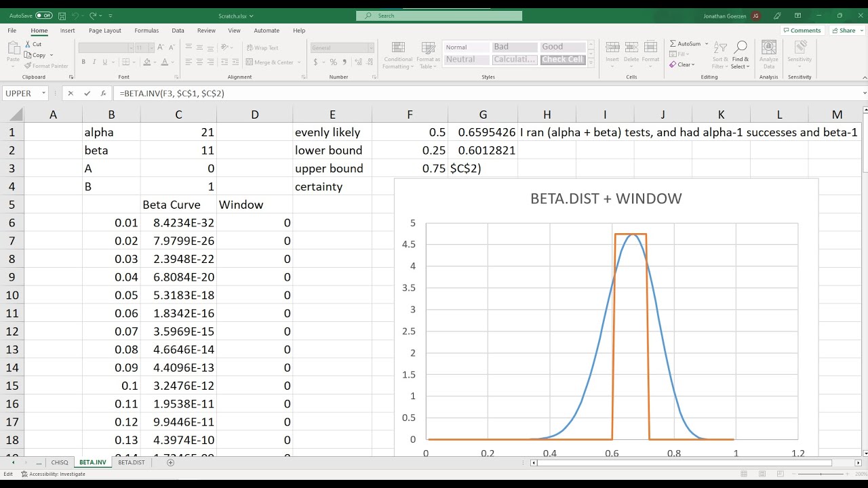This screenshot has width=868, height=488.
Task: Click Accessibility: Investigate in status bar
Action: (x=53, y=474)
